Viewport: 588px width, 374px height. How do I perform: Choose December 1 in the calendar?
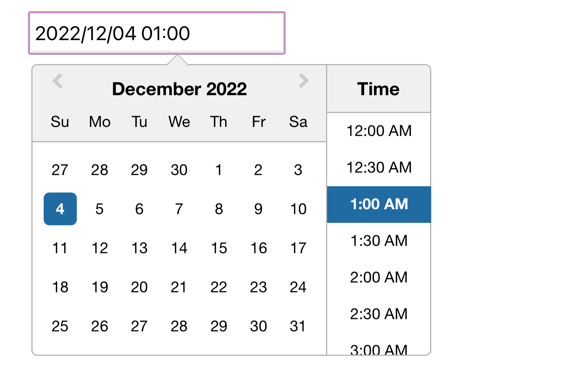(x=219, y=170)
